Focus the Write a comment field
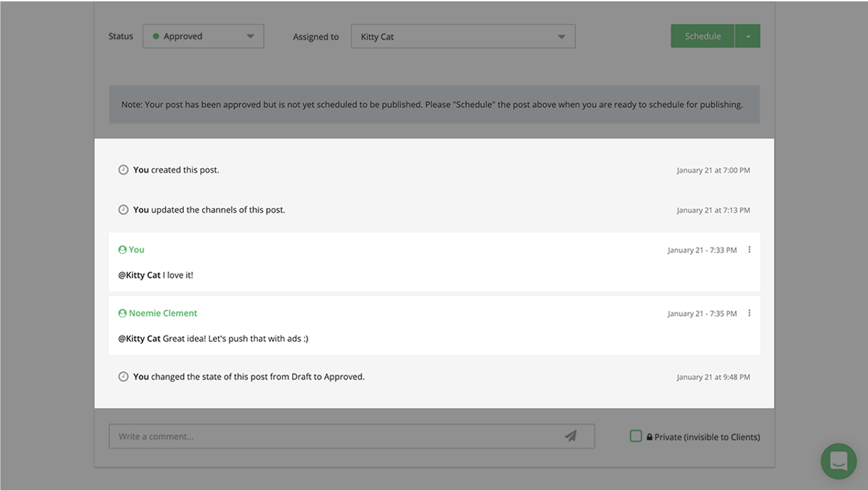Viewport: 868px width, 490px height. [x=351, y=437]
